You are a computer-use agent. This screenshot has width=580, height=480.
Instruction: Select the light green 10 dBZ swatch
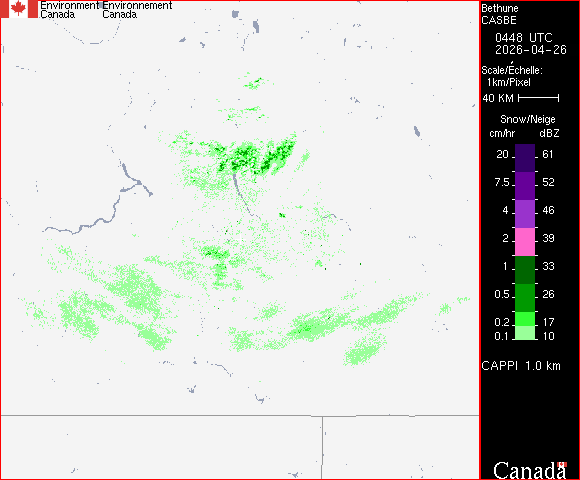pos(525,333)
